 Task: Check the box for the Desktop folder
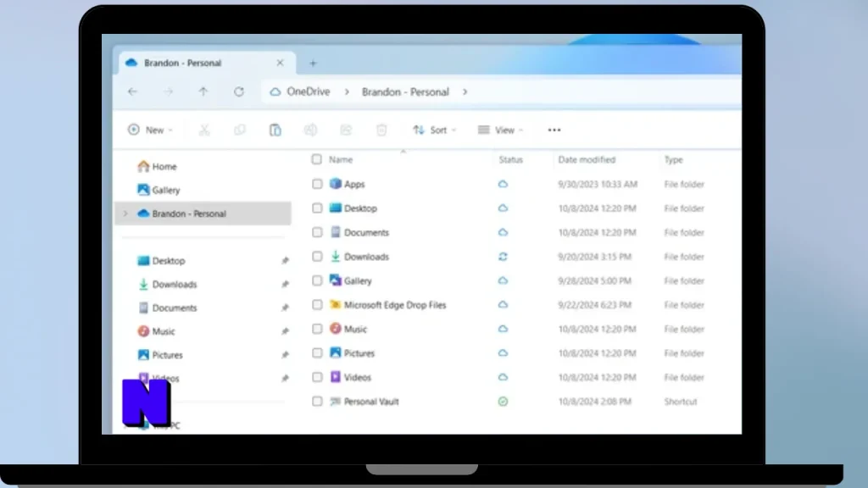point(317,208)
